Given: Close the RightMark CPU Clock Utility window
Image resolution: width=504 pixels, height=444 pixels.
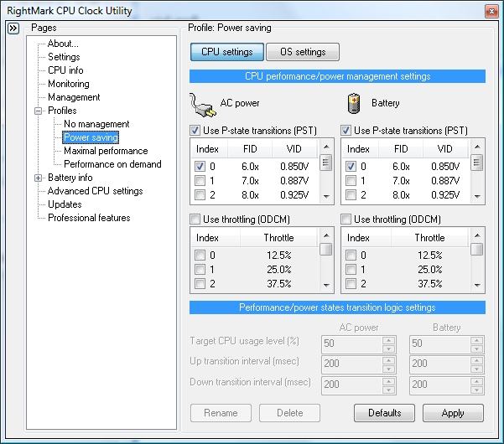Looking at the screenshot, I should tap(491, 12).
